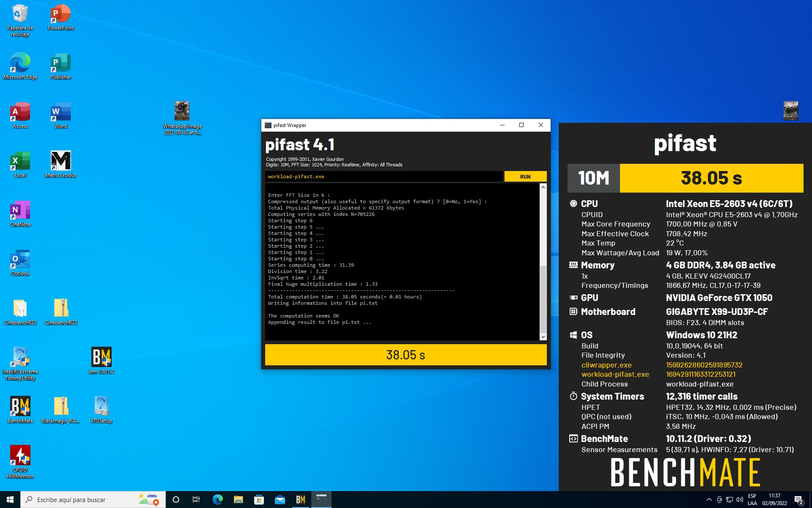The height and width of the screenshot is (508, 812).
Task: Click the RUN button in pifast Wrapper
Action: (x=525, y=177)
